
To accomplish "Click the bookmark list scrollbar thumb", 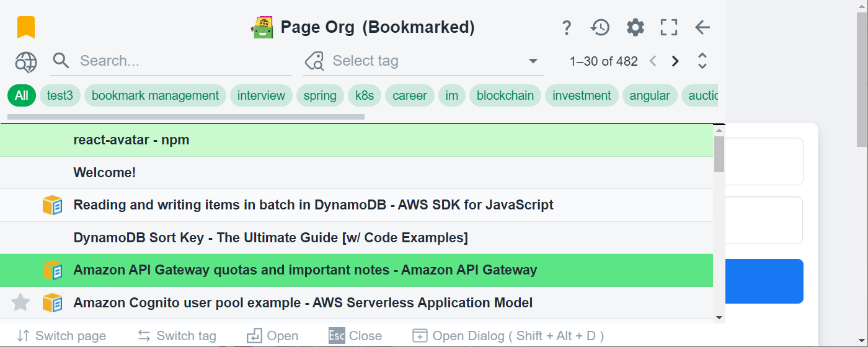I will (719, 154).
